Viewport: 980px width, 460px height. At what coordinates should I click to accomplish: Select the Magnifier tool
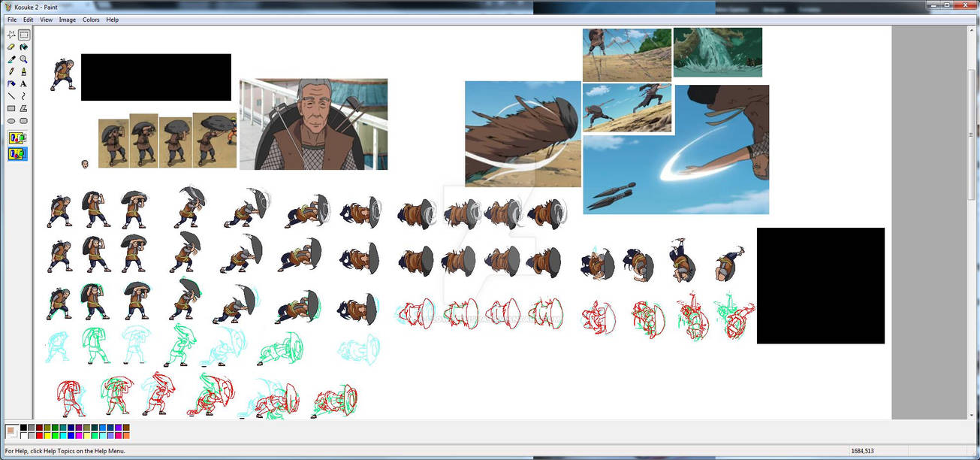[24, 59]
